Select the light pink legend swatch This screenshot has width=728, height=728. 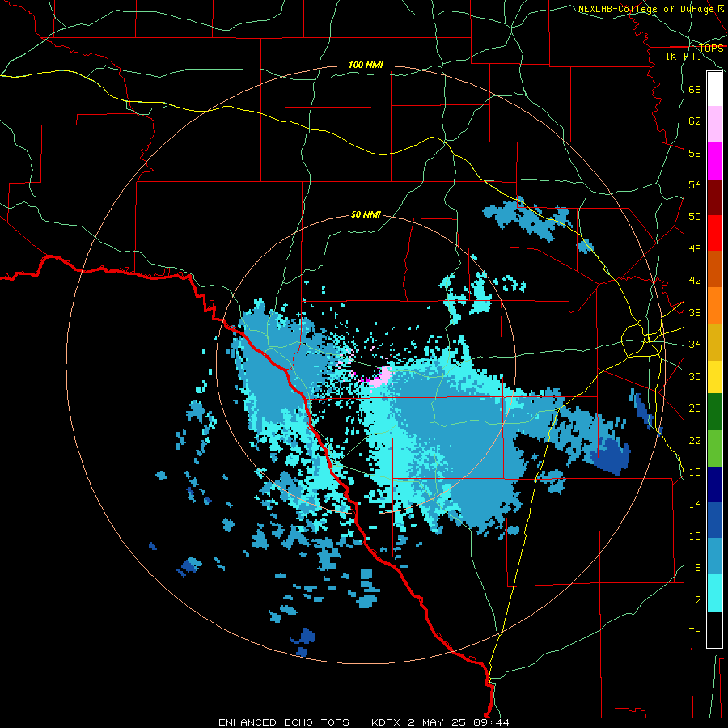point(714,125)
